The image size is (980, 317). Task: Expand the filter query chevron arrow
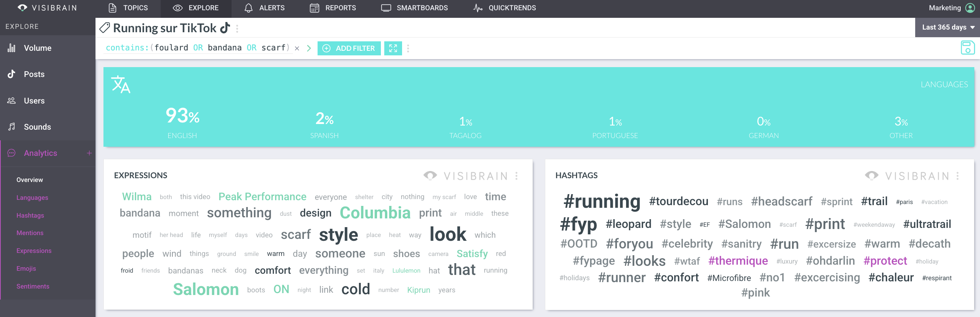click(x=308, y=48)
